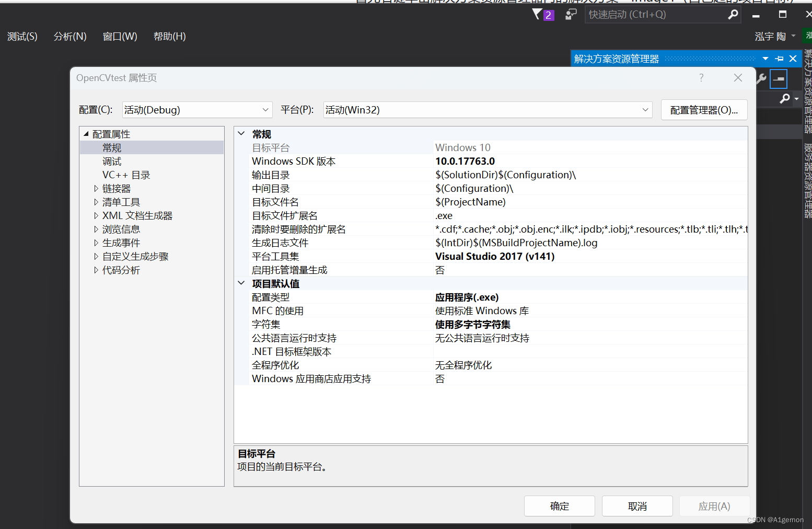Image resolution: width=812 pixels, height=529 pixels.
Task: Click the 全程序优化 value 无全程序优化
Action: click(x=590, y=365)
